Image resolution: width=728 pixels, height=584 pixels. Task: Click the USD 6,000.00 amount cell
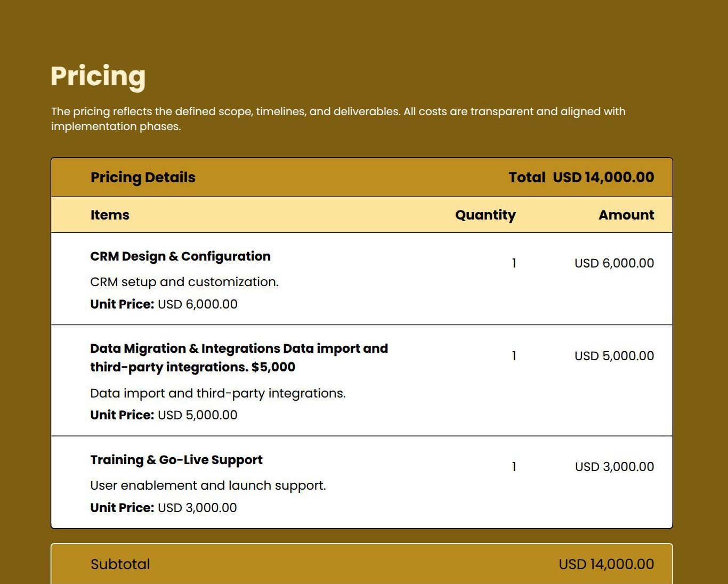tap(614, 263)
